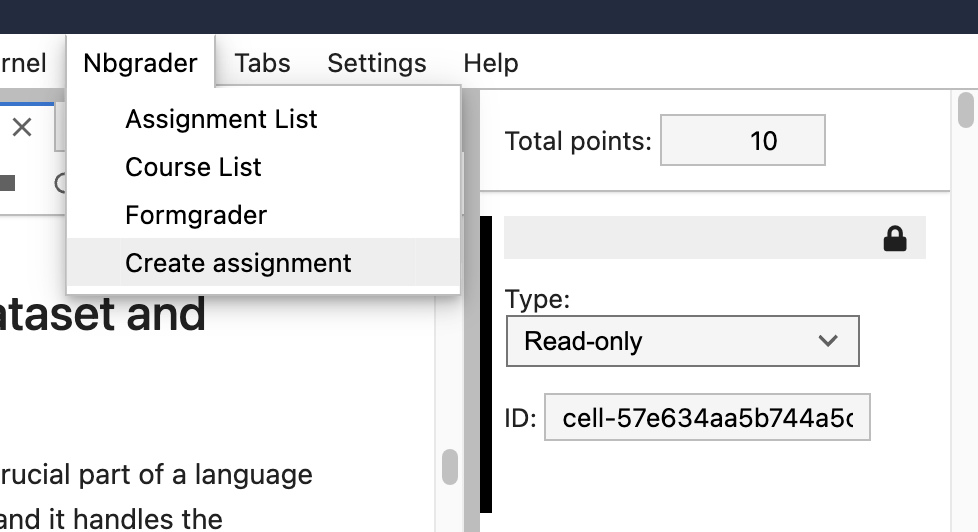Close the open notebook tab

tap(21, 127)
